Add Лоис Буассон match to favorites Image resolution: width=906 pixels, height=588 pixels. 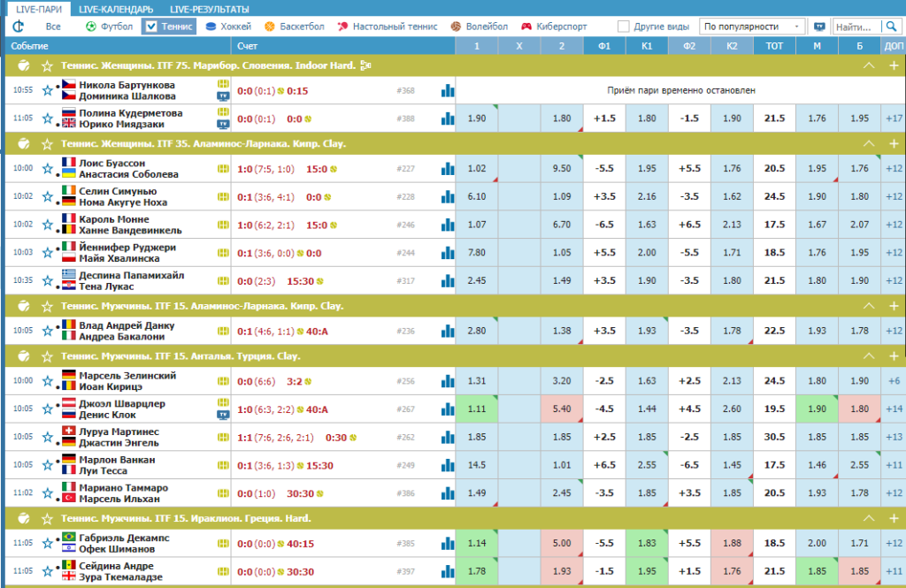[x=48, y=169]
